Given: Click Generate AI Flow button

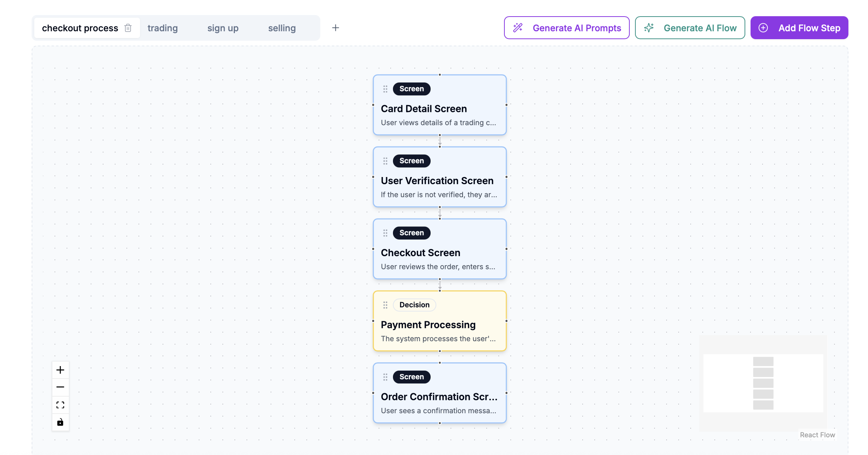Looking at the screenshot, I should pyautogui.click(x=690, y=28).
